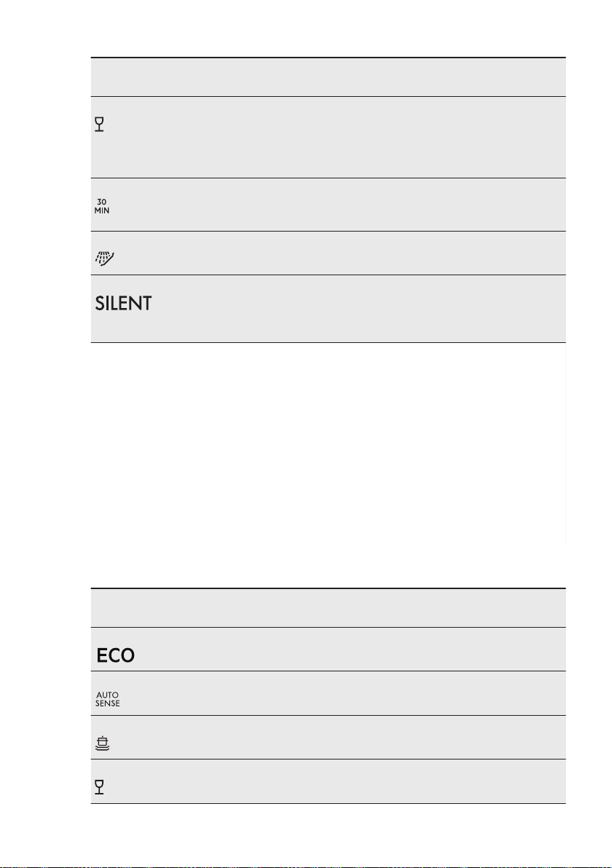Click the wine glass icon in the lower table
612x868 pixels.
pos(99,786)
